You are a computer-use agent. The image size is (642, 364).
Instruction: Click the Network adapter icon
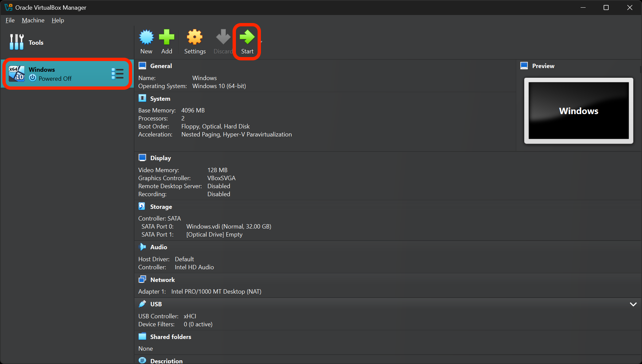(x=142, y=279)
